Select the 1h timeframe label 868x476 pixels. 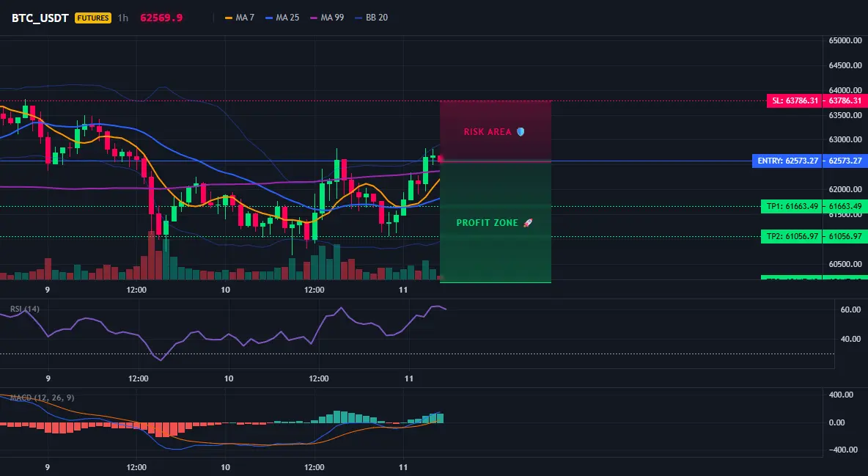(x=123, y=18)
